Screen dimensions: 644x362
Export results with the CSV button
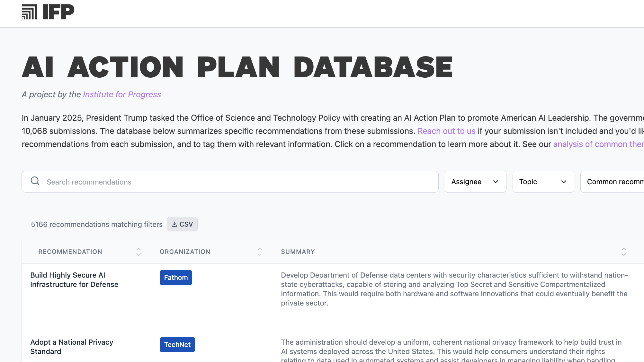pyautogui.click(x=182, y=224)
